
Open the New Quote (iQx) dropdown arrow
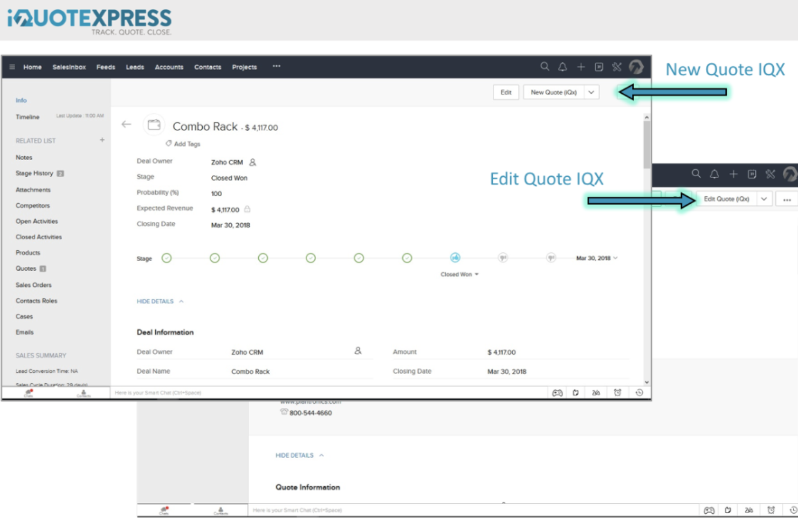(591, 92)
